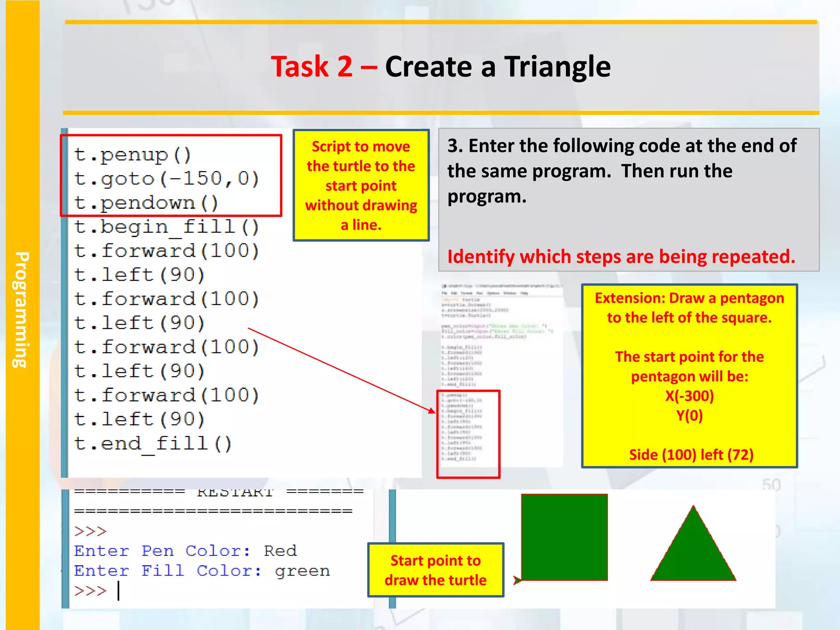The height and width of the screenshot is (630, 840).
Task: Click the t.end_fill() code line
Action: click(153, 443)
